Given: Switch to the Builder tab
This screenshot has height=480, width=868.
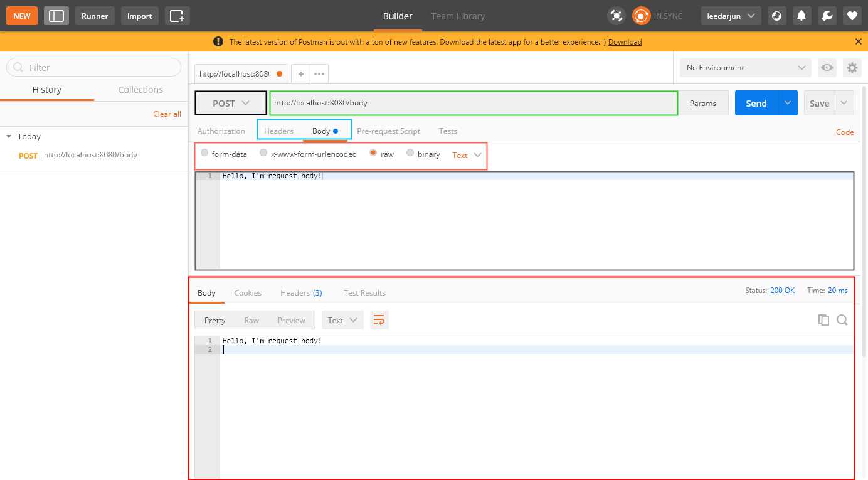Looking at the screenshot, I should point(398,16).
